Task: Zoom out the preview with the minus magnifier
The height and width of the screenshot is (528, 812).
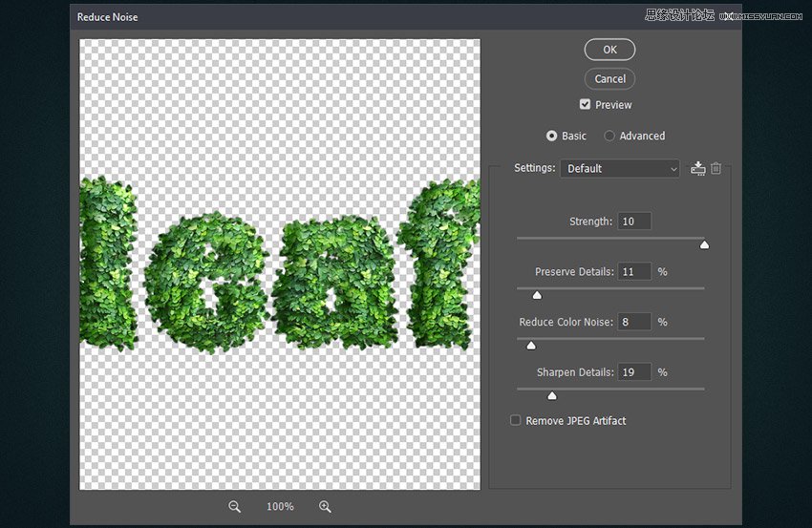Action: pyautogui.click(x=234, y=507)
